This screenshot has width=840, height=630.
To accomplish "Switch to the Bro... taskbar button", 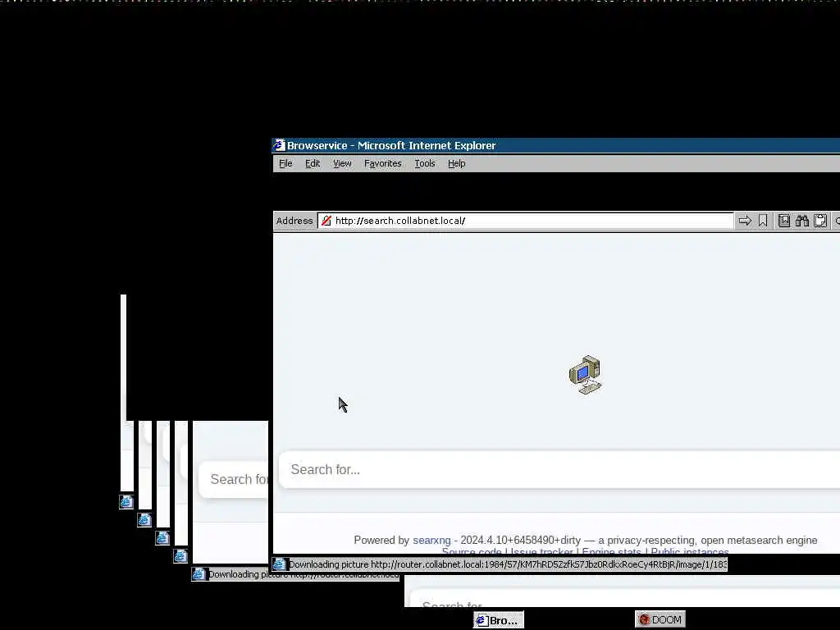I will (x=498, y=620).
